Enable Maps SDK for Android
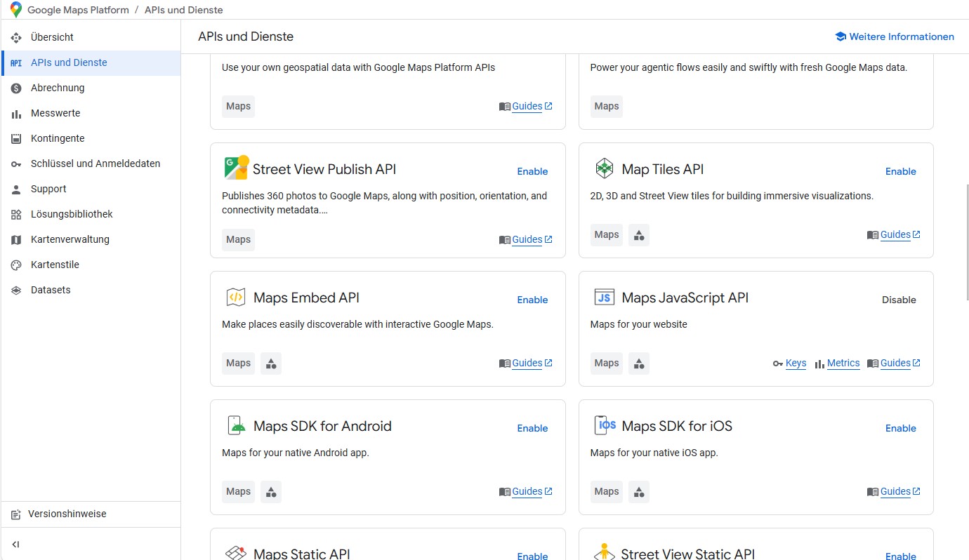This screenshot has width=969, height=560. (x=532, y=428)
